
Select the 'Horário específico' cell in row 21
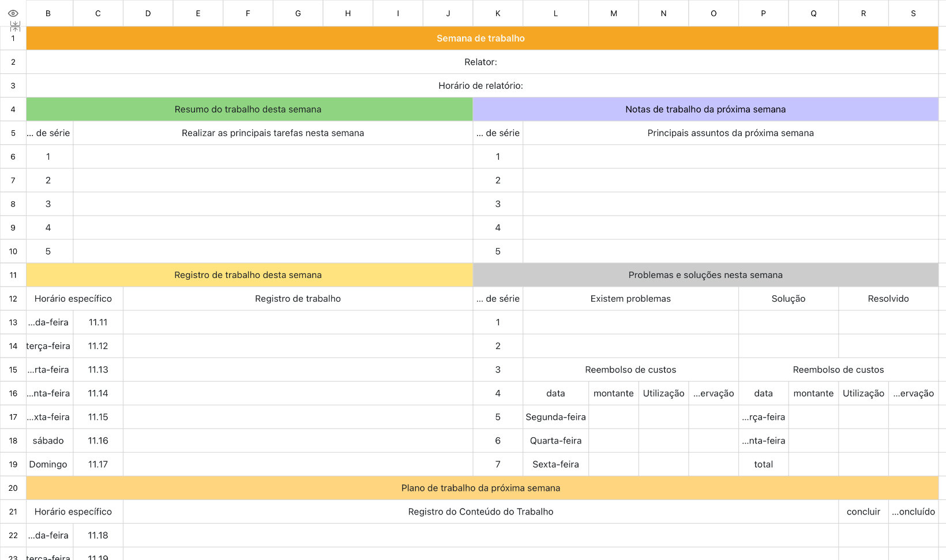[x=73, y=512]
